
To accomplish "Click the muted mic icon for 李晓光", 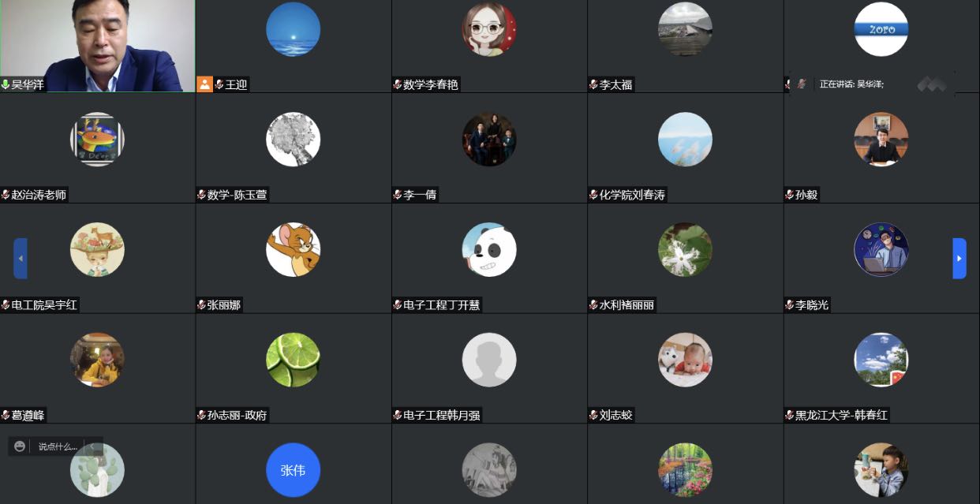I will click(790, 305).
